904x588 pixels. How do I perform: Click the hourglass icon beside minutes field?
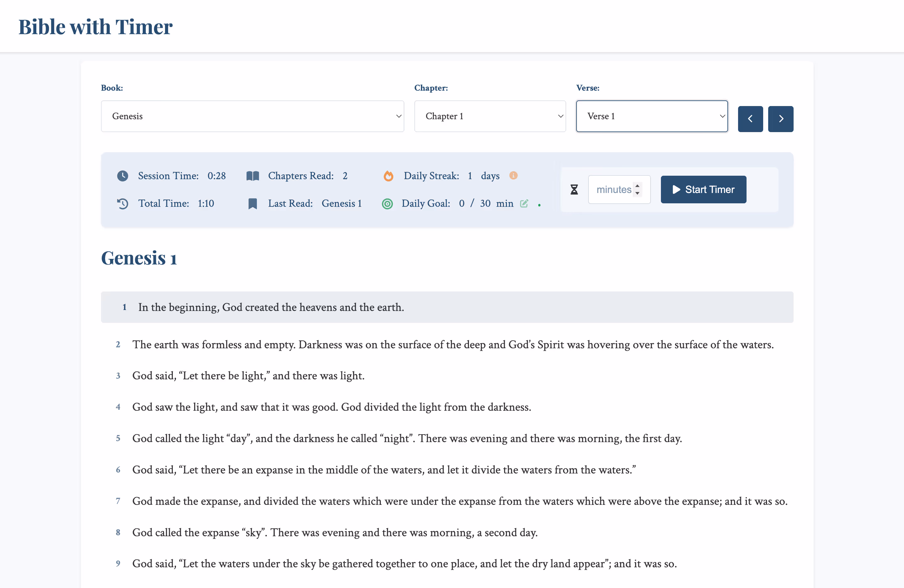click(574, 190)
